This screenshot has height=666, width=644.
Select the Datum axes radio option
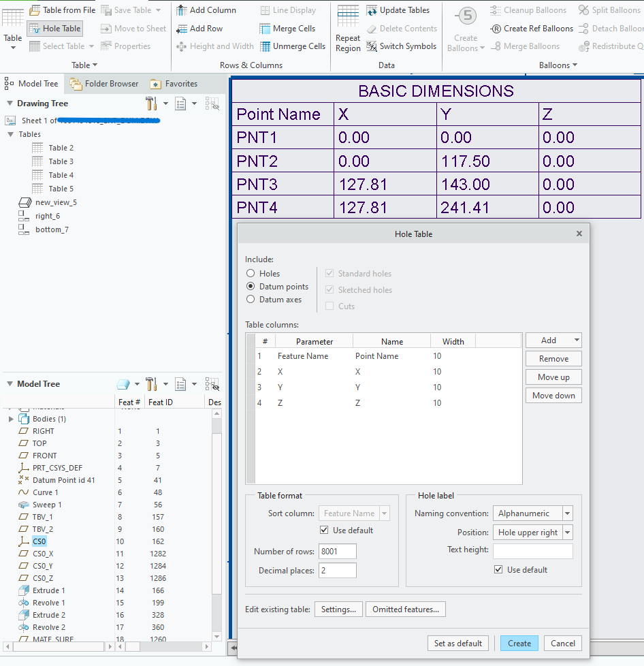[251, 299]
